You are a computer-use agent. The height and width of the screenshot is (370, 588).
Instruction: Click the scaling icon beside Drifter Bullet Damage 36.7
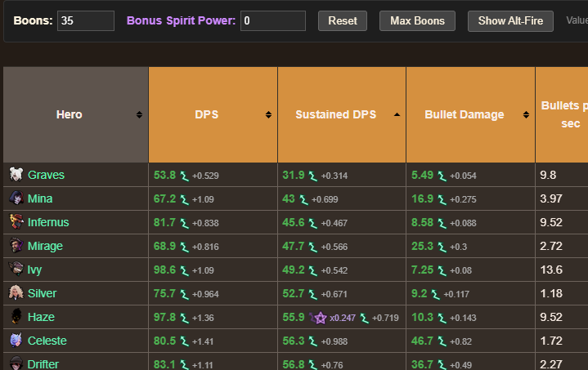pos(442,365)
